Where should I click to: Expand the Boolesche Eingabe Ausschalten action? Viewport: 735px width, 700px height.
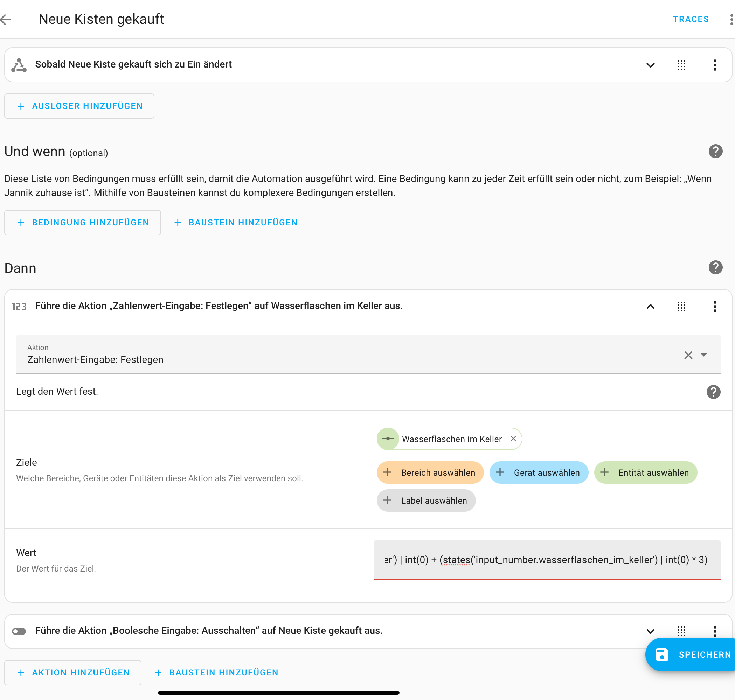[x=650, y=631]
